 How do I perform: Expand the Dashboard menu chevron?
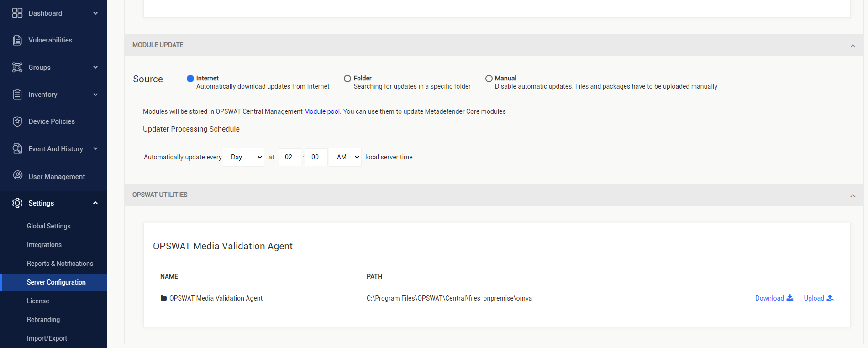pos(95,13)
